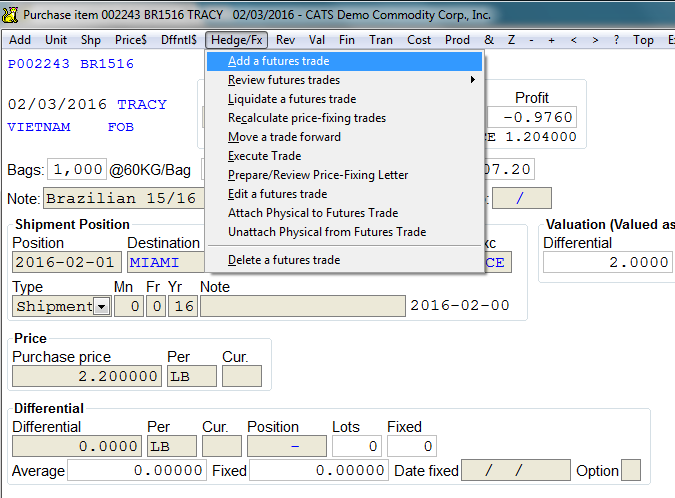
Task: Open the Dffntl$ menu
Action: pos(179,40)
